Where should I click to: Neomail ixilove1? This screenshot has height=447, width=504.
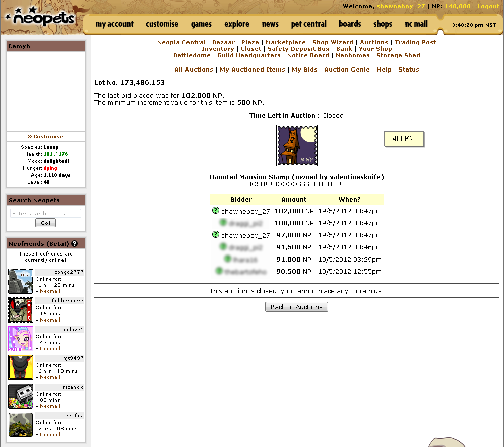pos(50,348)
